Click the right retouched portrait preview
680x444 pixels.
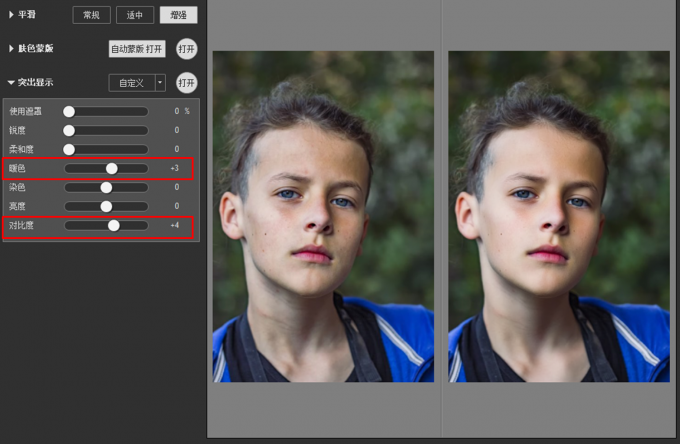pyautogui.click(x=558, y=216)
